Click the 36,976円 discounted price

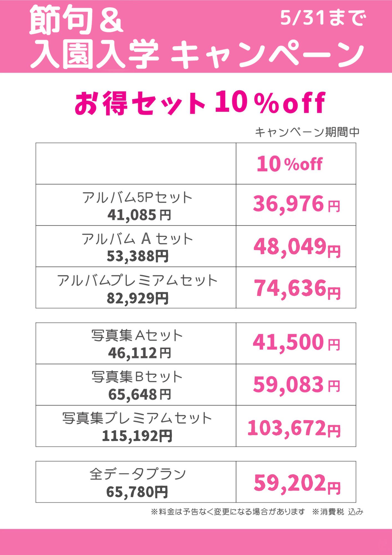tap(296, 204)
